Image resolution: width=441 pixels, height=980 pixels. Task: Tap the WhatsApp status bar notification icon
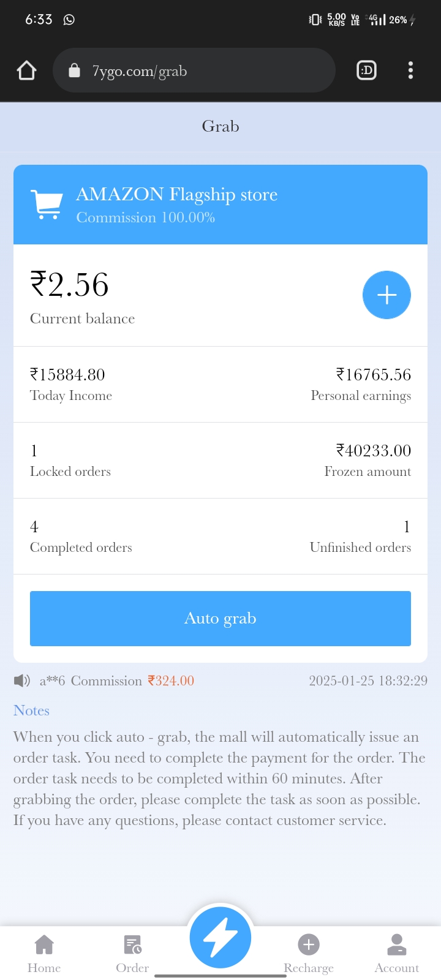[x=69, y=20]
